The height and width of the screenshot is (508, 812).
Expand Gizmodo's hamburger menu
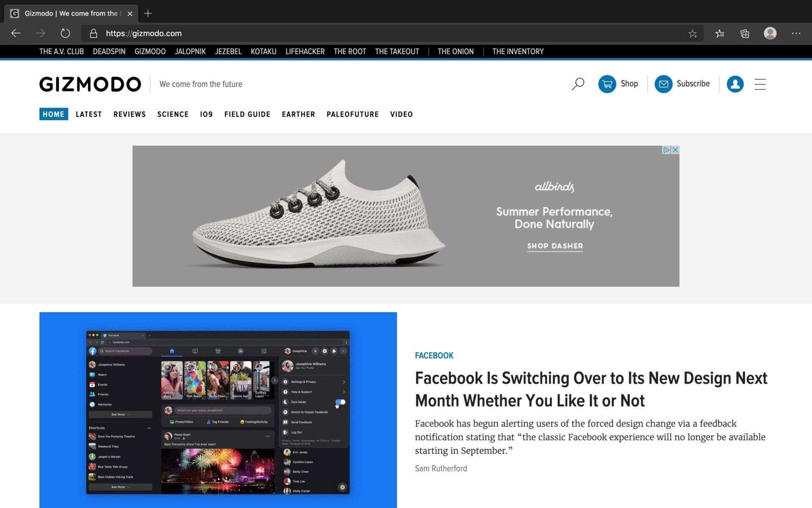(x=760, y=84)
